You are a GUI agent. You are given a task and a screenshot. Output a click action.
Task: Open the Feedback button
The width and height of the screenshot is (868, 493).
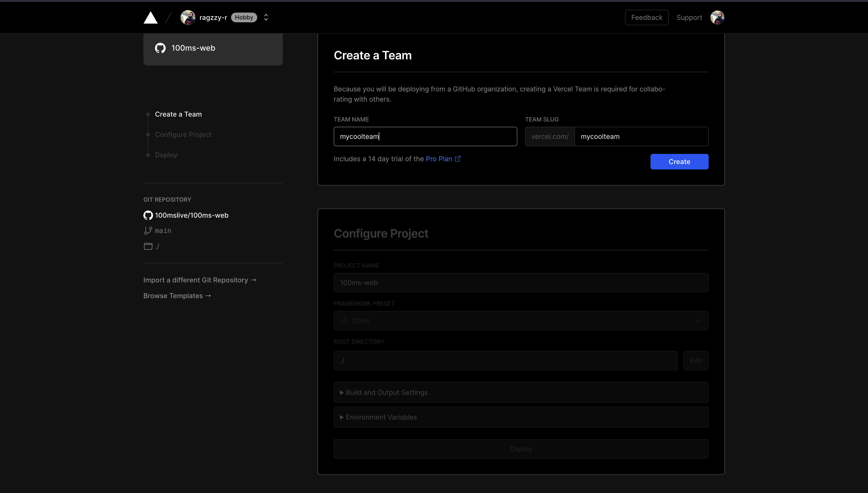pos(646,18)
